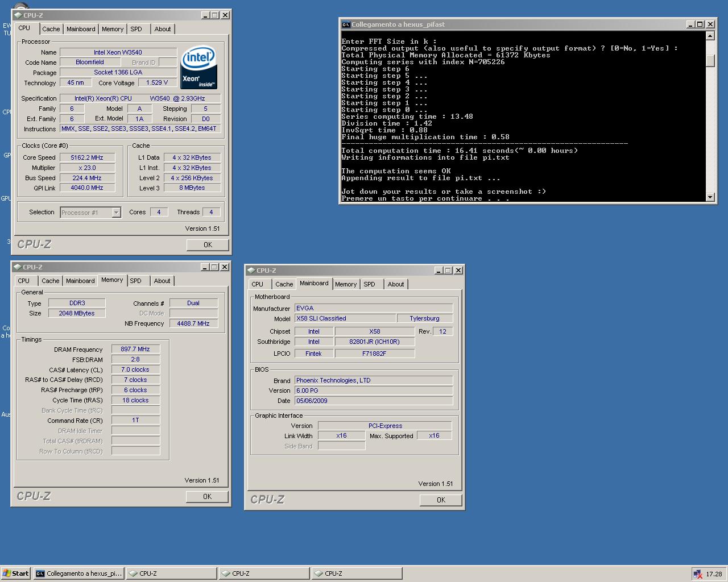728x582 pixels.
Task: Click the processor name Intel Xeon W3540
Action: pyautogui.click(x=118, y=52)
